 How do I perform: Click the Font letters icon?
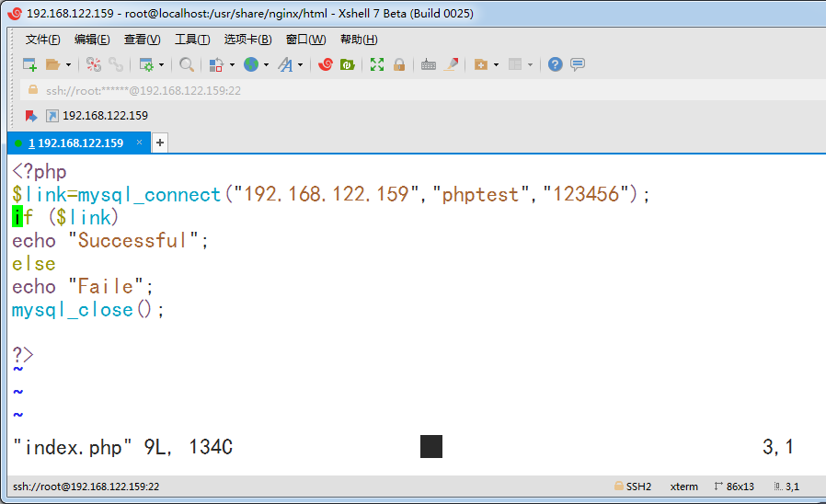coord(285,64)
